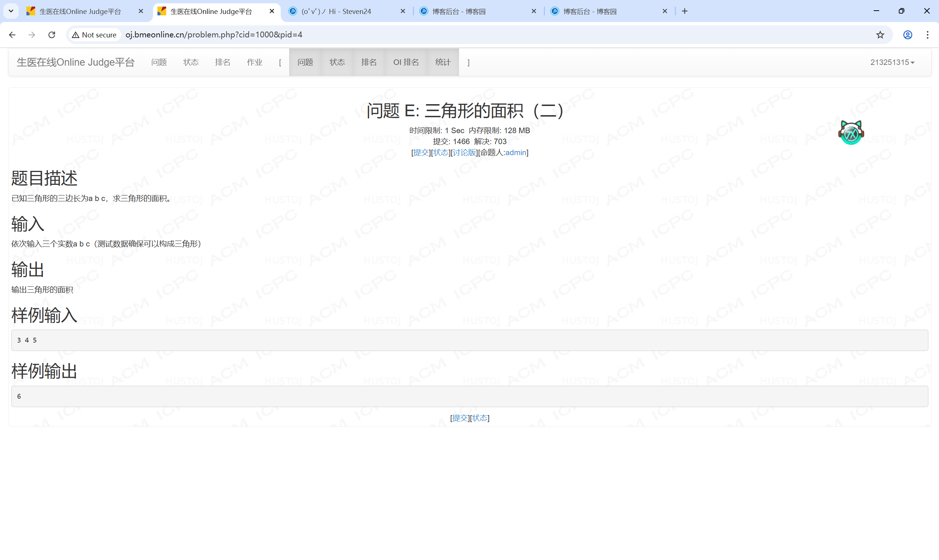939x560 pixels.
Task: Click the browser back arrow
Action: [x=12, y=35]
